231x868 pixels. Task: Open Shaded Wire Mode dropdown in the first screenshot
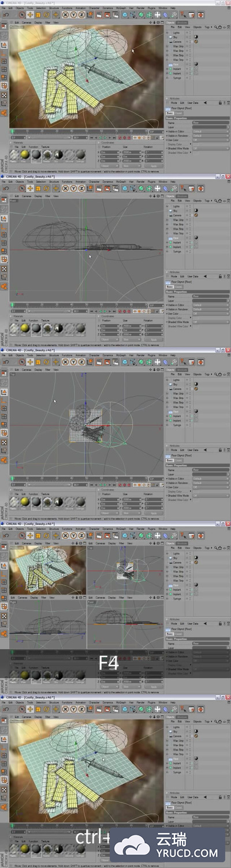click(210, 148)
